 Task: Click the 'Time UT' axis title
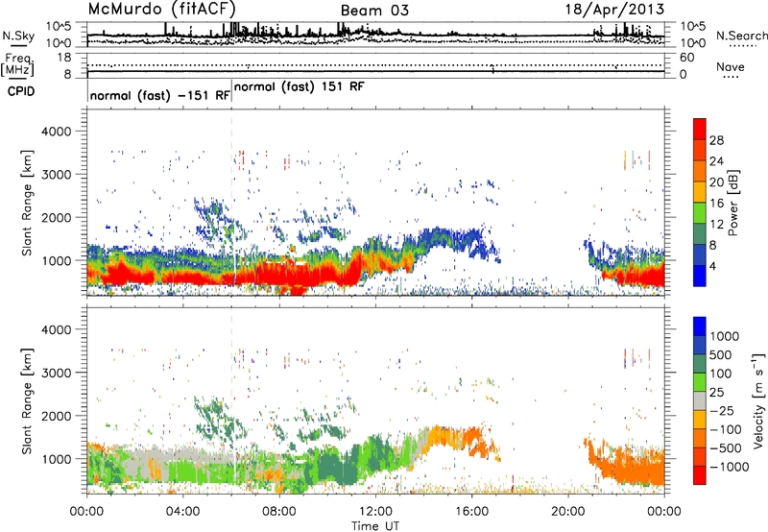coord(375,525)
